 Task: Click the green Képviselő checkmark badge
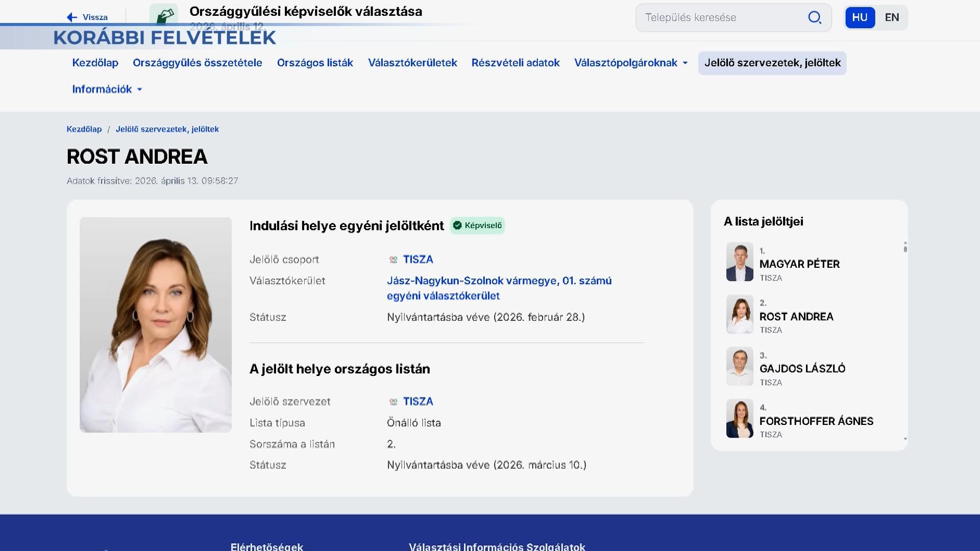[x=477, y=226]
